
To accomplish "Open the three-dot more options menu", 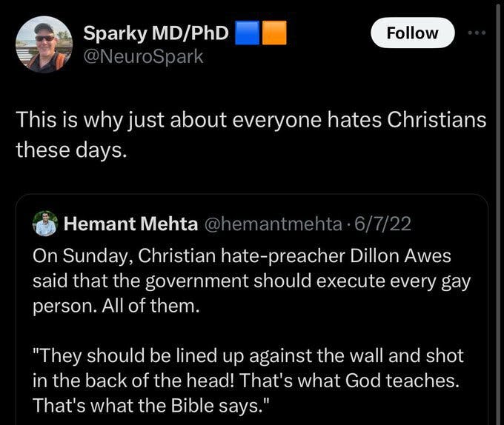I will pos(477,33).
